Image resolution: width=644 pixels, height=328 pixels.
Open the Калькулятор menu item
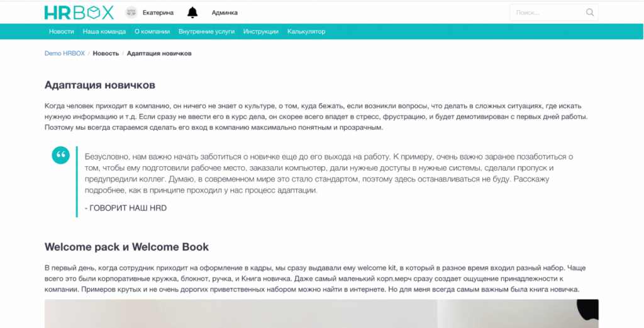(x=306, y=31)
